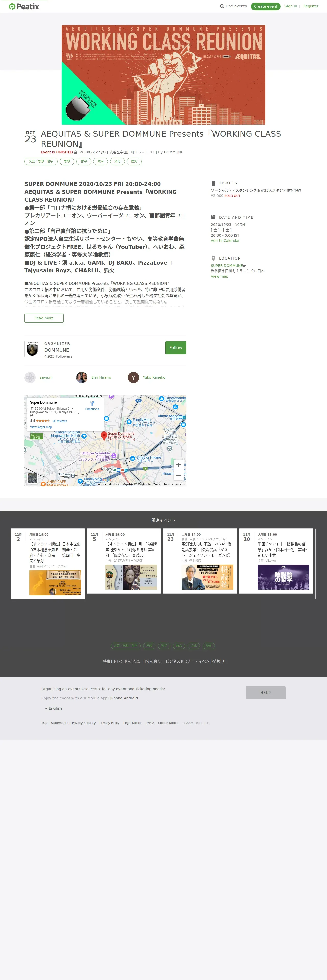Select the 哲学 tag under the title
Screen dimensions: 327x980
[x=84, y=161]
